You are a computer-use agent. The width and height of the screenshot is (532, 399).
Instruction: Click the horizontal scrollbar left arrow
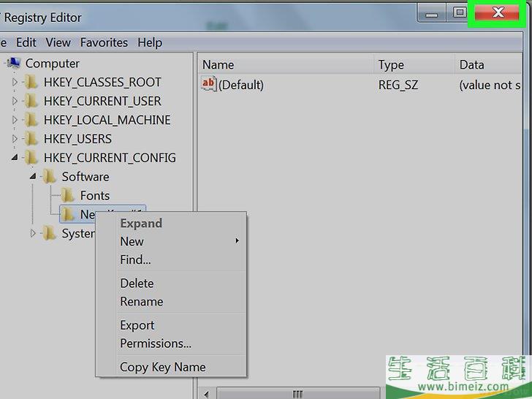(206, 394)
